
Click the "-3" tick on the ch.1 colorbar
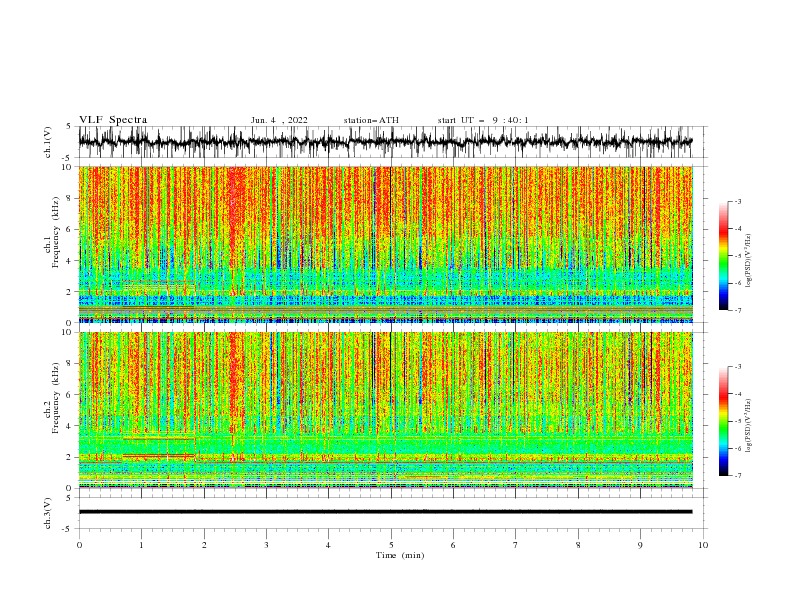[x=738, y=201]
